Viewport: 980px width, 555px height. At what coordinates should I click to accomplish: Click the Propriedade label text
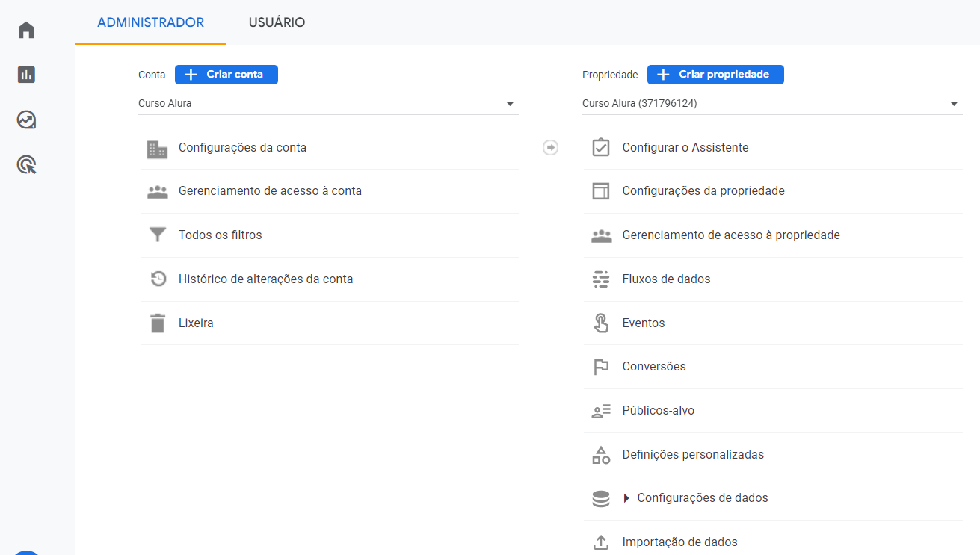click(610, 75)
